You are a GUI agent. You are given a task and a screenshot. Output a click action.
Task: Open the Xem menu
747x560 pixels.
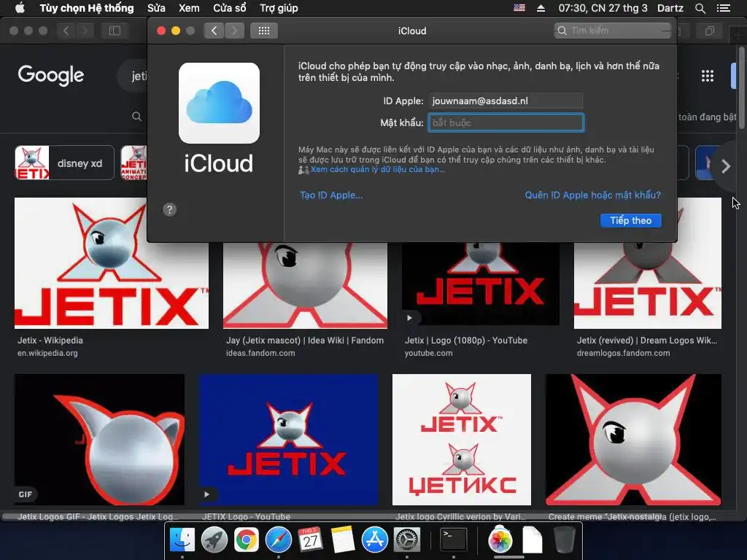pos(189,8)
